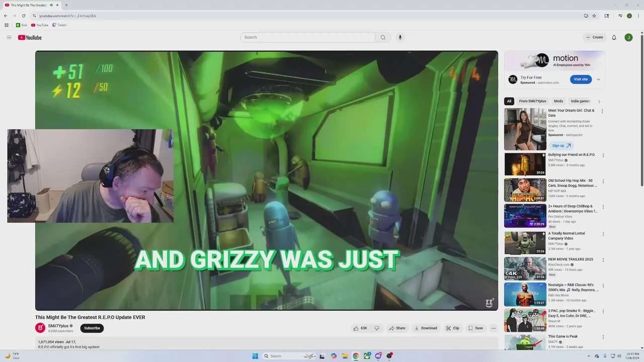Select the Mods filter chip
Screen dimensions: 644x362
click(558, 101)
